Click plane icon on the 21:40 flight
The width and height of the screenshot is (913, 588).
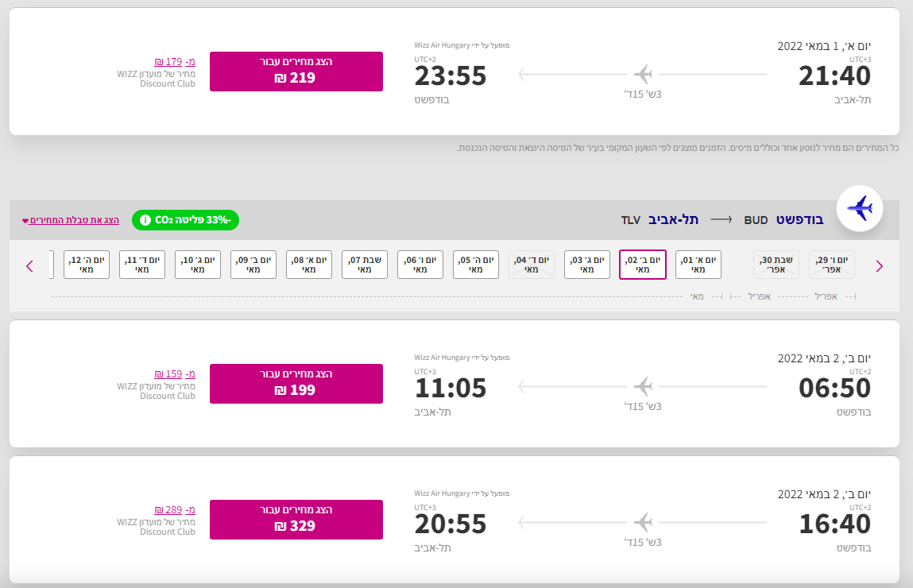click(643, 75)
